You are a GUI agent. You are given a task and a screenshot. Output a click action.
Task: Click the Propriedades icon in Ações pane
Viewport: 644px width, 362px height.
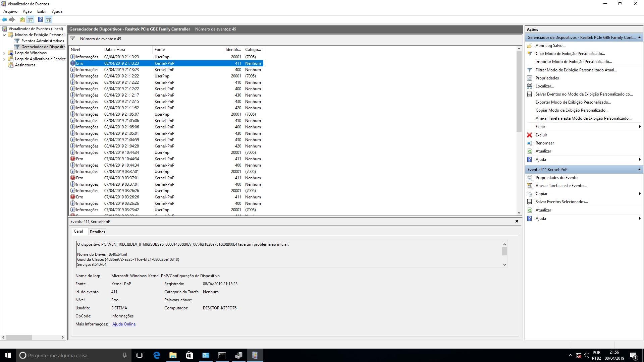[530, 78]
